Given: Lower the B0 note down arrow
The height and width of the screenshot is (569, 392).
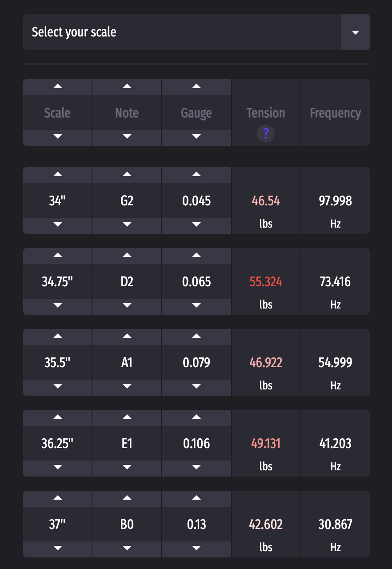Looking at the screenshot, I should pyautogui.click(x=127, y=549).
